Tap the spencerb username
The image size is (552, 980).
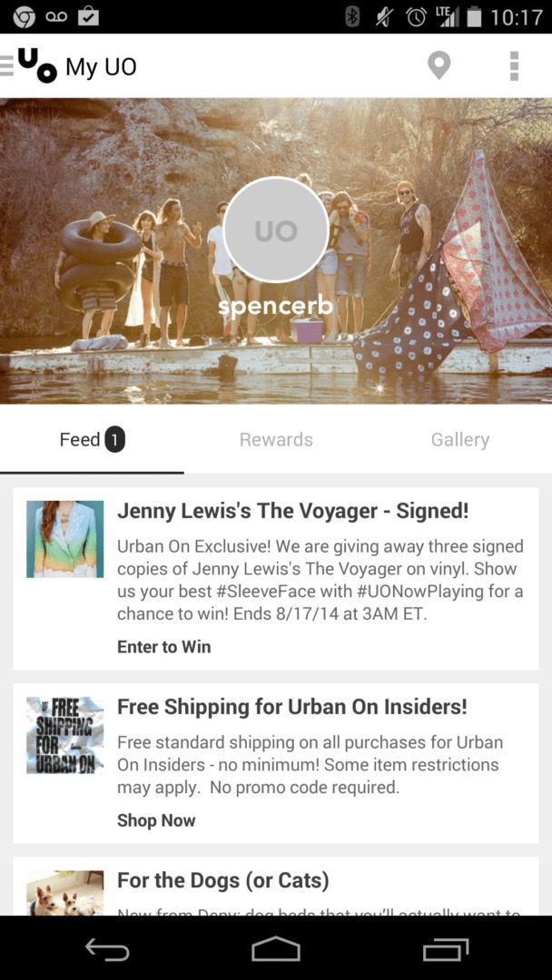[276, 307]
